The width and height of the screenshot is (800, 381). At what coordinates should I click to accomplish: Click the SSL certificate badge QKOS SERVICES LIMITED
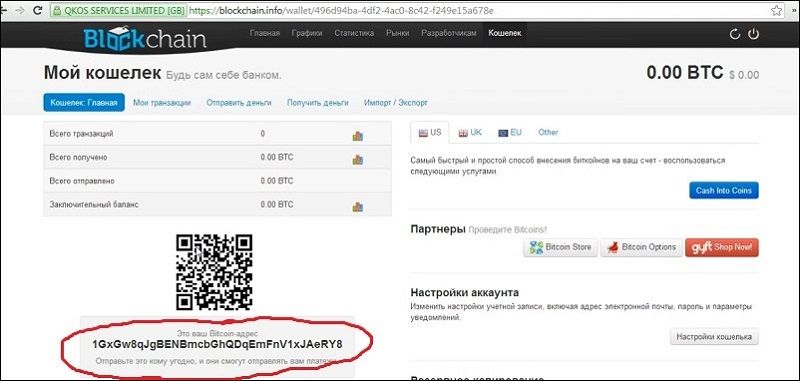coord(118,10)
